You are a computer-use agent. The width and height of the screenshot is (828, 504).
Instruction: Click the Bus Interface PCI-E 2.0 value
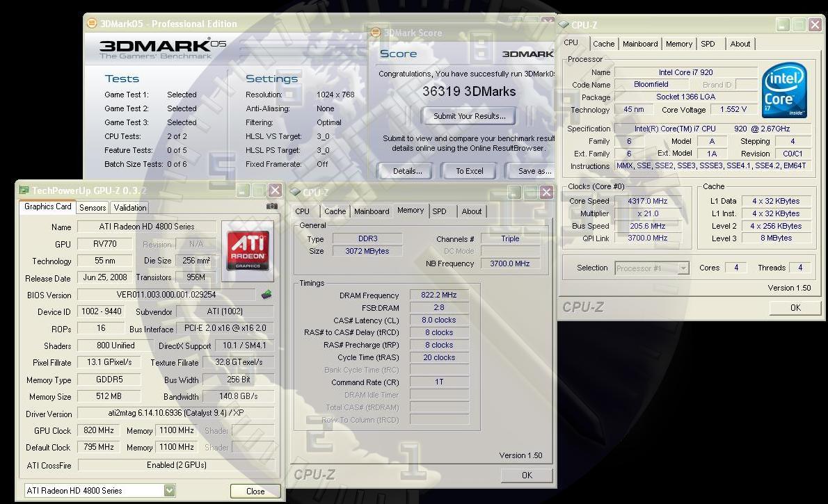coord(225,327)
